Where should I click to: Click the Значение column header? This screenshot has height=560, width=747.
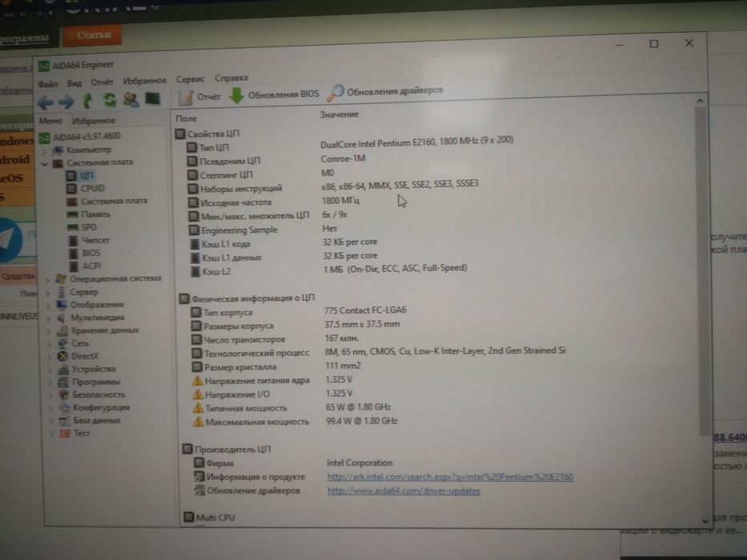tap(339, 114)
